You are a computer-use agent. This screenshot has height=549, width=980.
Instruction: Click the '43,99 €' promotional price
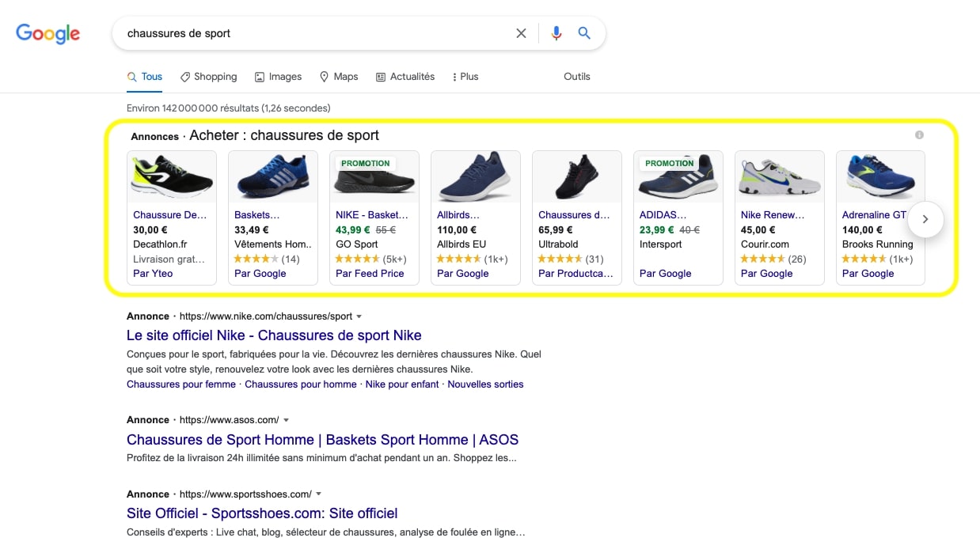353,230
